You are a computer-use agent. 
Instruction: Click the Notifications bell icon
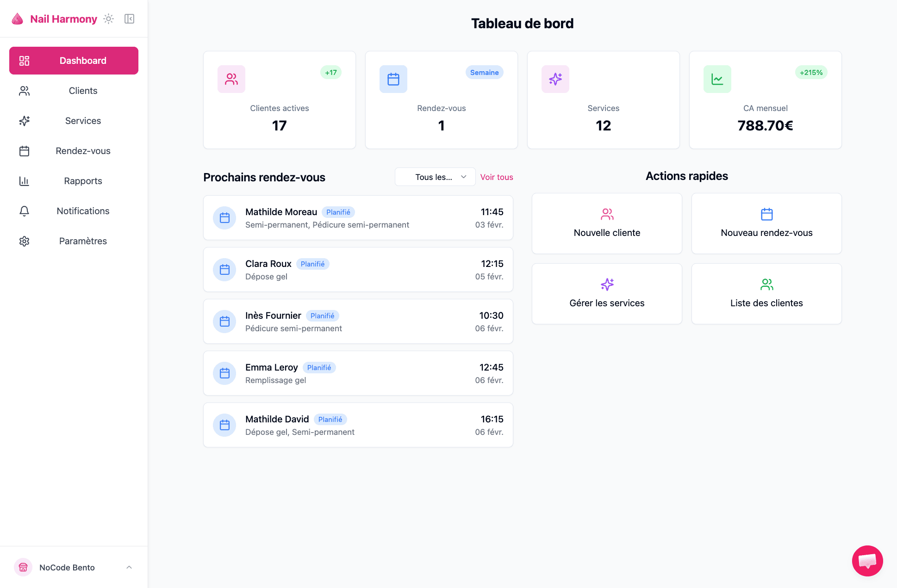(x=25, y=211)
